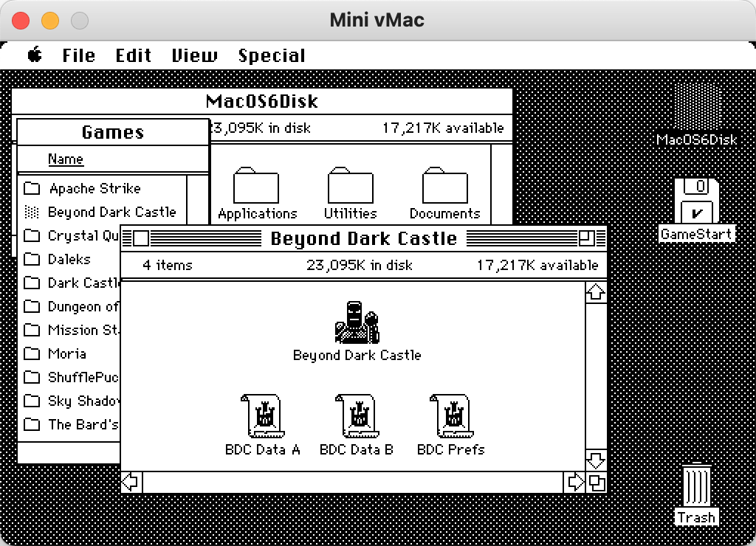
Task: Click the scroll down arrow in Beyond Dark Castle window
Action: pyautogui.click(x=596, y=460)
